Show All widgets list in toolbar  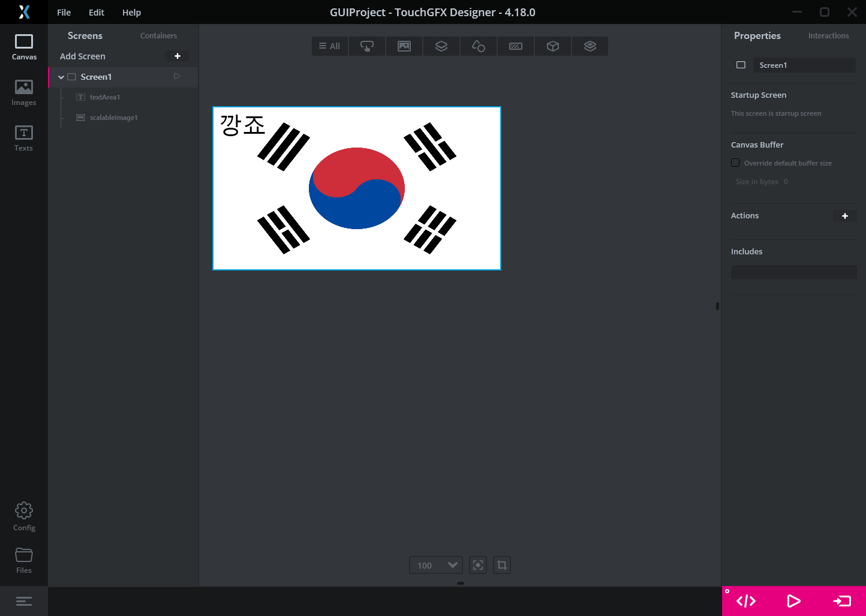[x=330, y=46]
